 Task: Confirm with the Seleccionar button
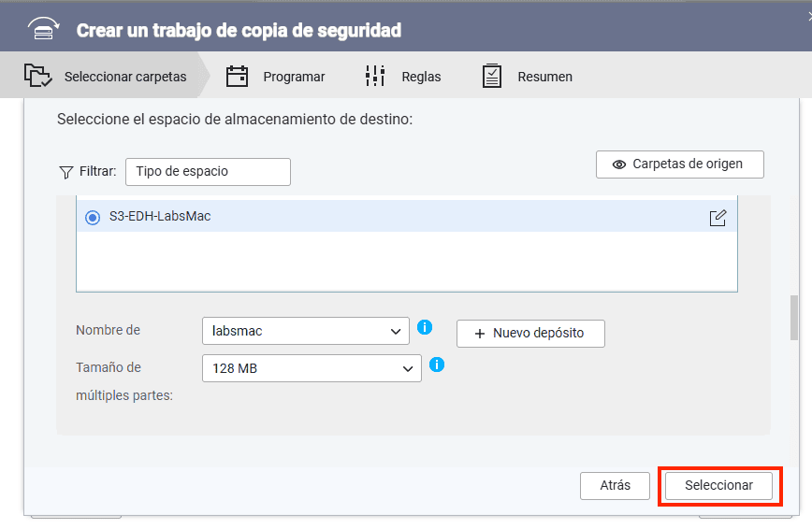tap(718, 486)
